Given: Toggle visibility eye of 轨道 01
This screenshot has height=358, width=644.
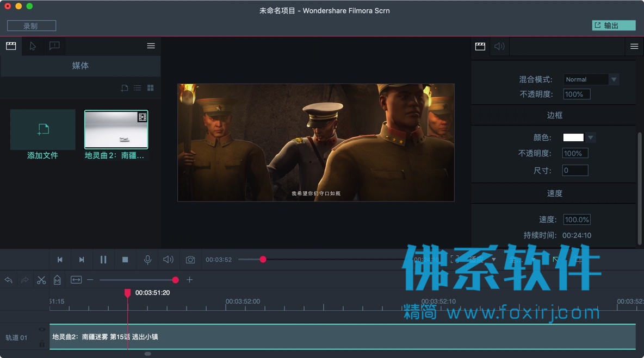Looking at the screenshot, I should pos(42,329).
